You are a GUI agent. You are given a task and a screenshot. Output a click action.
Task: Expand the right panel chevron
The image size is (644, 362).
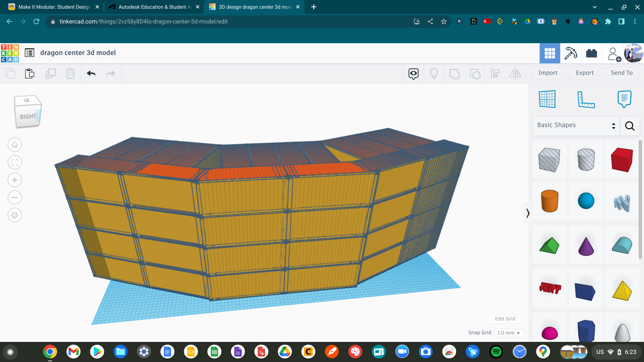click(528, 214)
